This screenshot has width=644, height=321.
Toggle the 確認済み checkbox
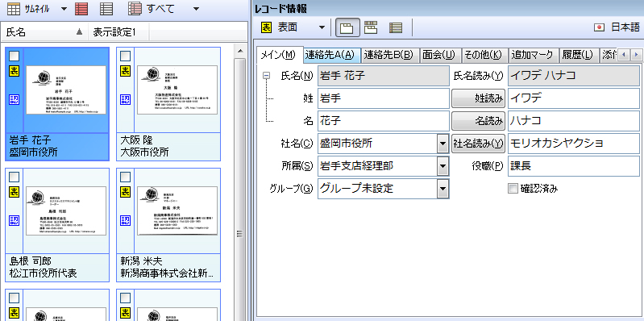tap(513, 189)
